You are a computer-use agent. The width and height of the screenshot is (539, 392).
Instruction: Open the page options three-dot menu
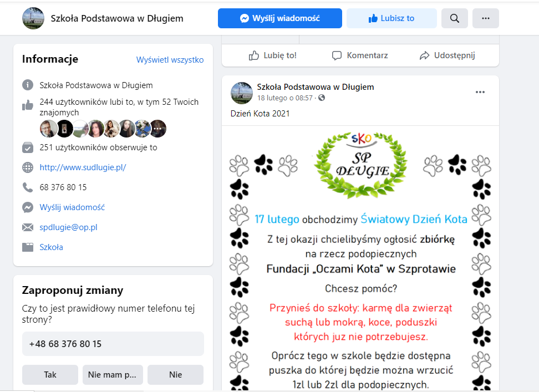tap(486, 18)
